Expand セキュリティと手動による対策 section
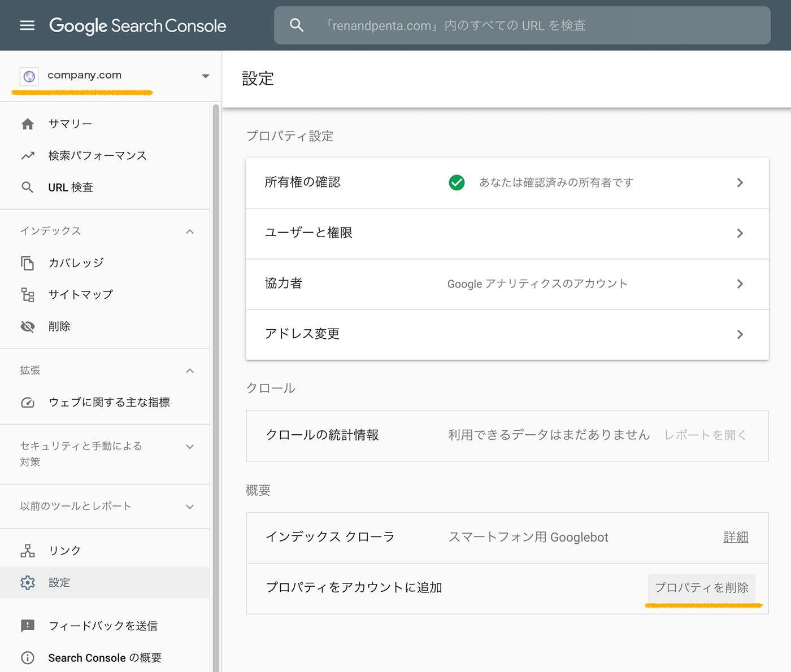 pos(190,447)
